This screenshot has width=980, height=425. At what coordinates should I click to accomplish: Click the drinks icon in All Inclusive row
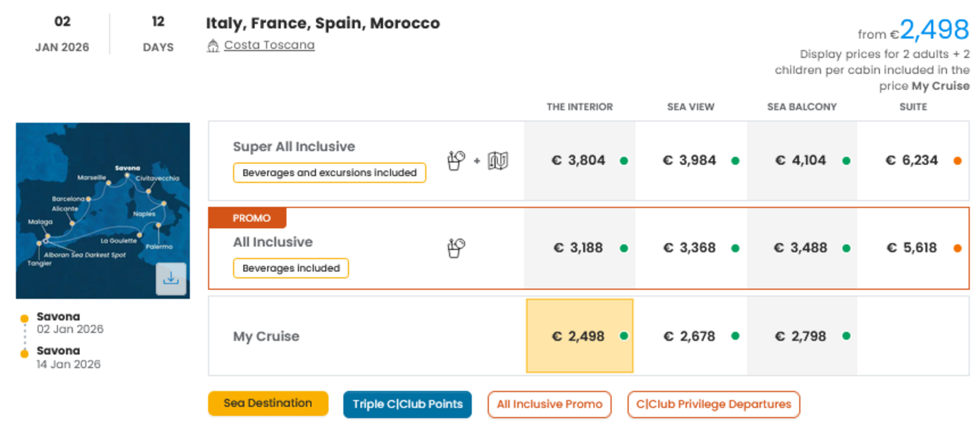[456, 248]
